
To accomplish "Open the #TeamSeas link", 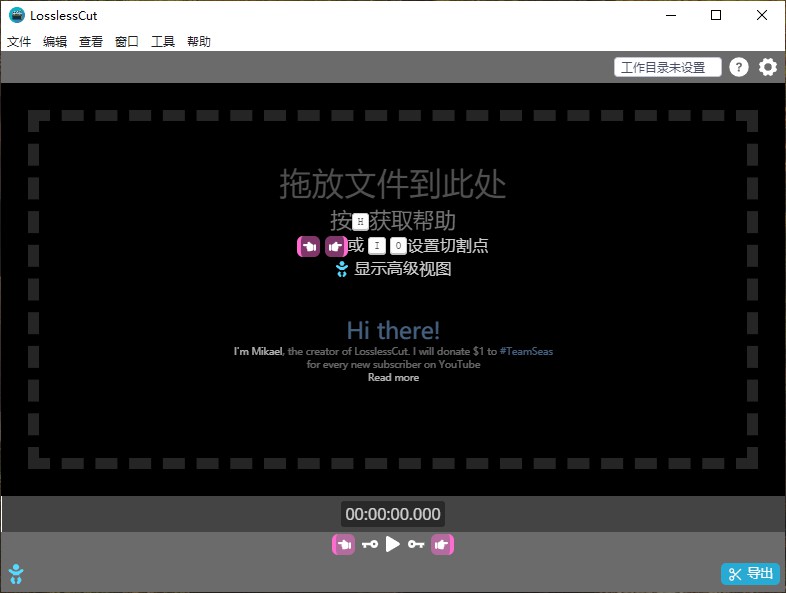I will 526,351.
